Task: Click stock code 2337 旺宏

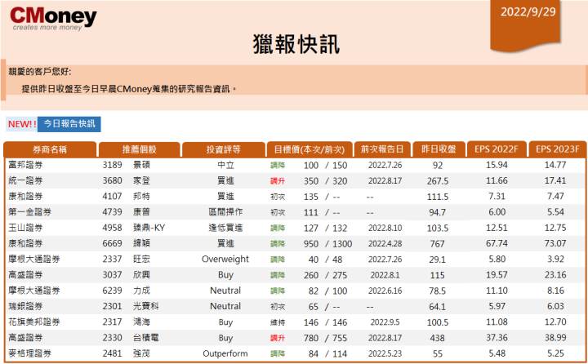Action: pyautogui.click(x=127, y=259)
